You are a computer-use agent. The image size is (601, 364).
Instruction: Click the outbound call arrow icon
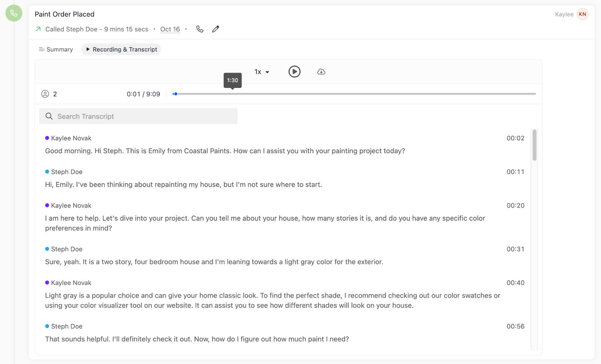38,29
